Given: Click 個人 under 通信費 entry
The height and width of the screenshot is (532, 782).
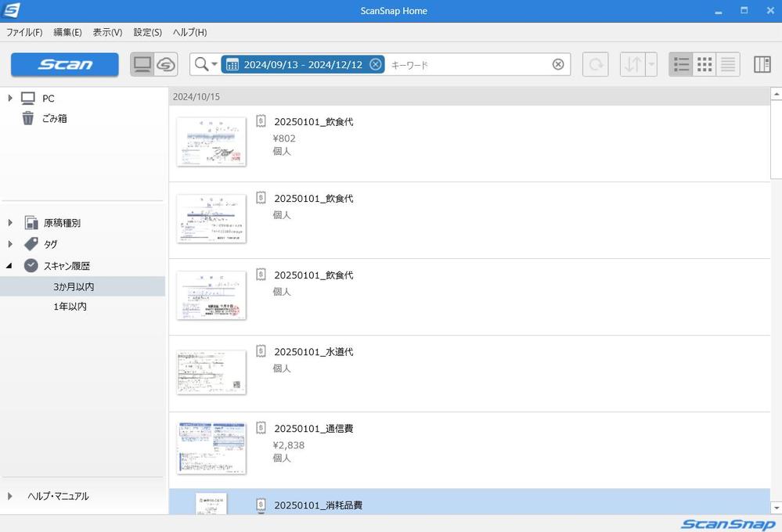Looking at the screenshot, I should [x=282, y=458].
